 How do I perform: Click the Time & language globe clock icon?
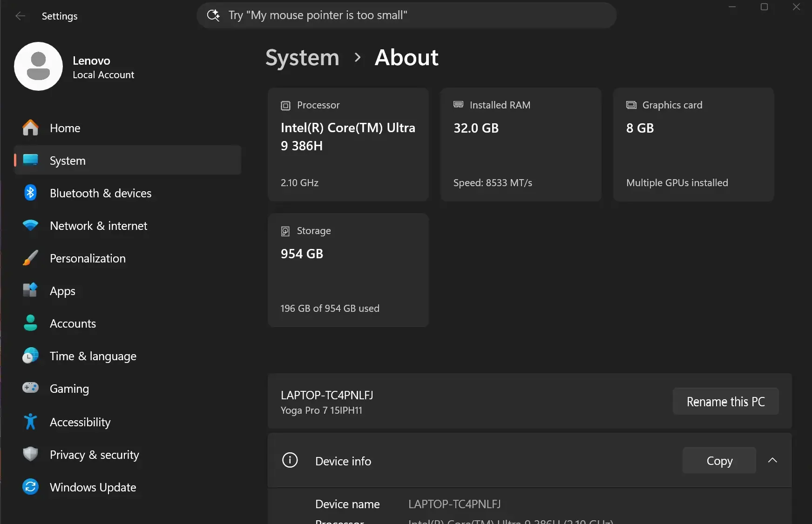point(31,356)
